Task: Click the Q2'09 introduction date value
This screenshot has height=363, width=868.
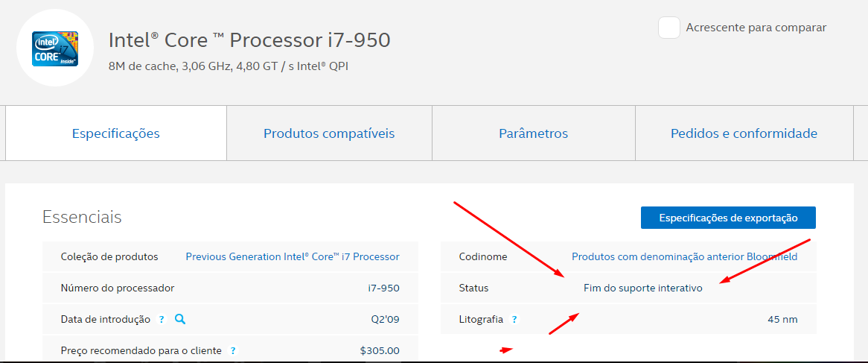Action: pos(386,319)
